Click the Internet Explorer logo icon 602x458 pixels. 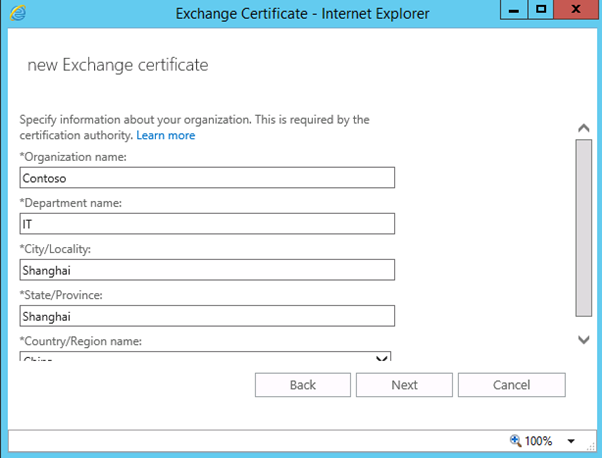click(x=18, y=13)
